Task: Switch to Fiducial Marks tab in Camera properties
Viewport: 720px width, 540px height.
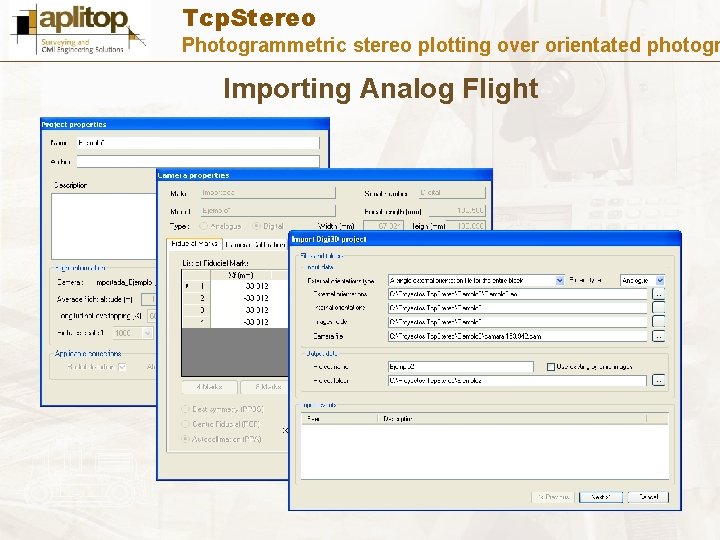Action: pyautogui.click(x=194, y=244)
